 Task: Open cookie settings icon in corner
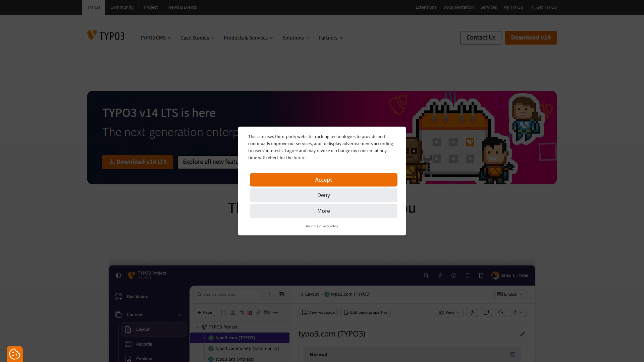pyautogui.click(x=15, y=354)
